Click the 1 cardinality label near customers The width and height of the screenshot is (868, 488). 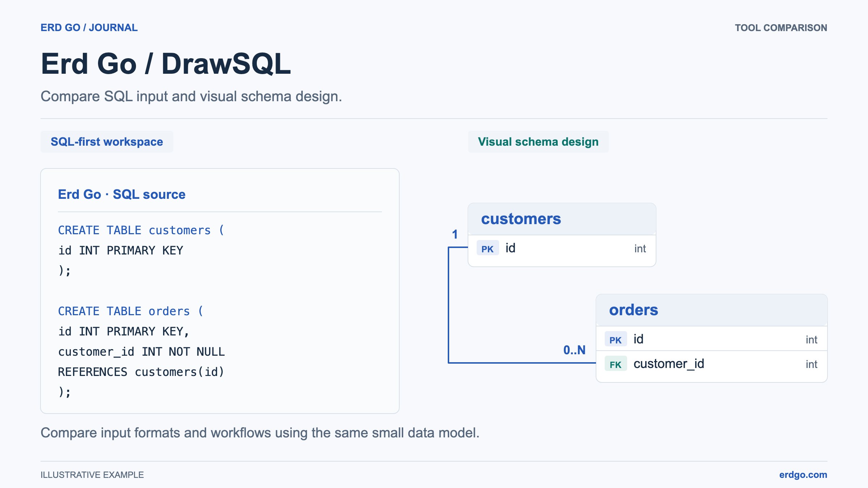pyautogui.click(x=455, y=235)
